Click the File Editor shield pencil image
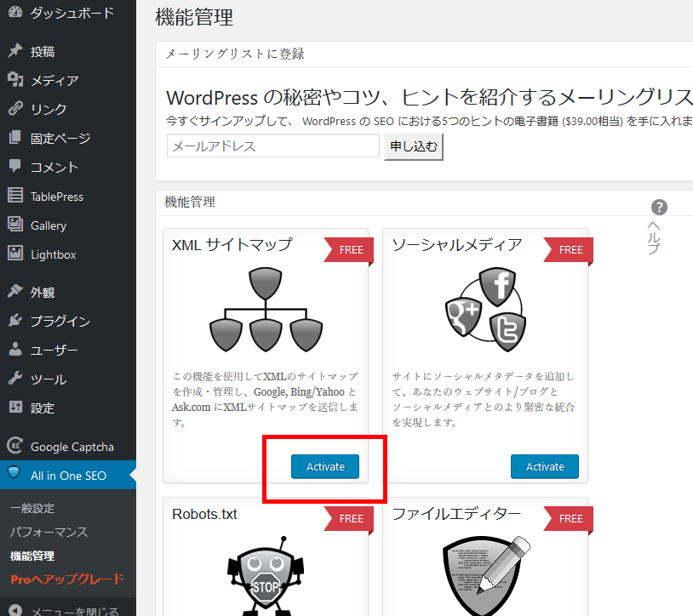 click(485, 576)
